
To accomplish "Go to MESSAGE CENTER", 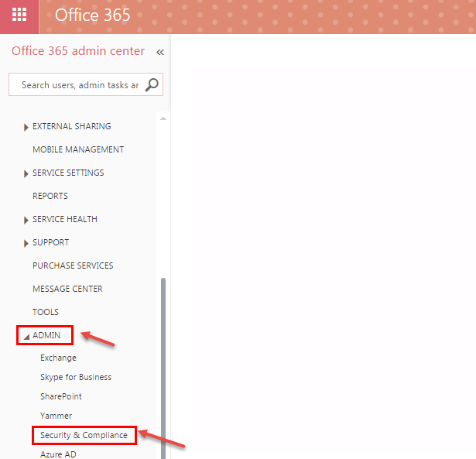I will (x=67, y=289).
